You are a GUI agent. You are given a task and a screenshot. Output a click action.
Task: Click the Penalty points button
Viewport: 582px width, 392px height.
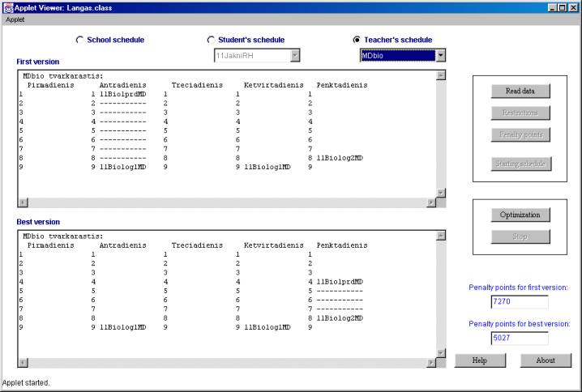coord(520,134)
